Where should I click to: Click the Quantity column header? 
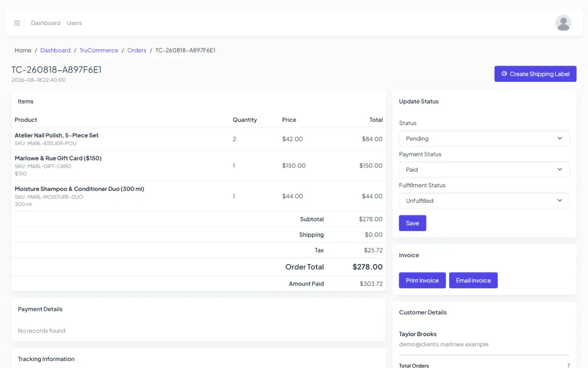pyautogui.click(x=245, y=120)
